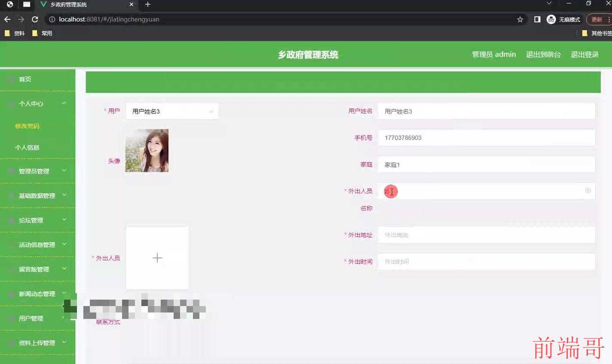This screenshot has width=612, height=364.
Task: Open the browser side panel icon
Action: pos(537,19)
